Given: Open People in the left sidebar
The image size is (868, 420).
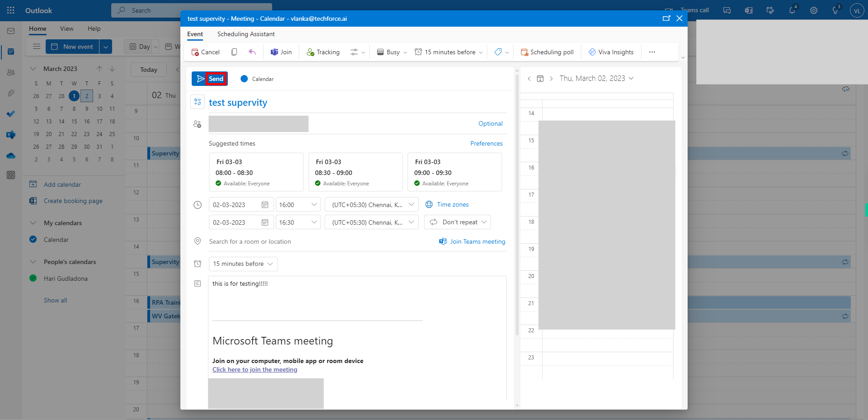Looking at the screenshot, I should tap(11, 72).
